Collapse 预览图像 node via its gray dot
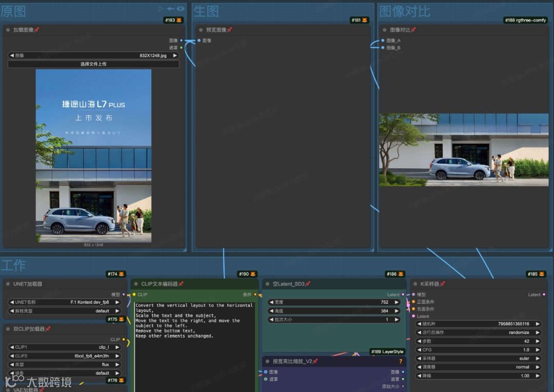The image size is (554, 392). [x=201, y=30]
